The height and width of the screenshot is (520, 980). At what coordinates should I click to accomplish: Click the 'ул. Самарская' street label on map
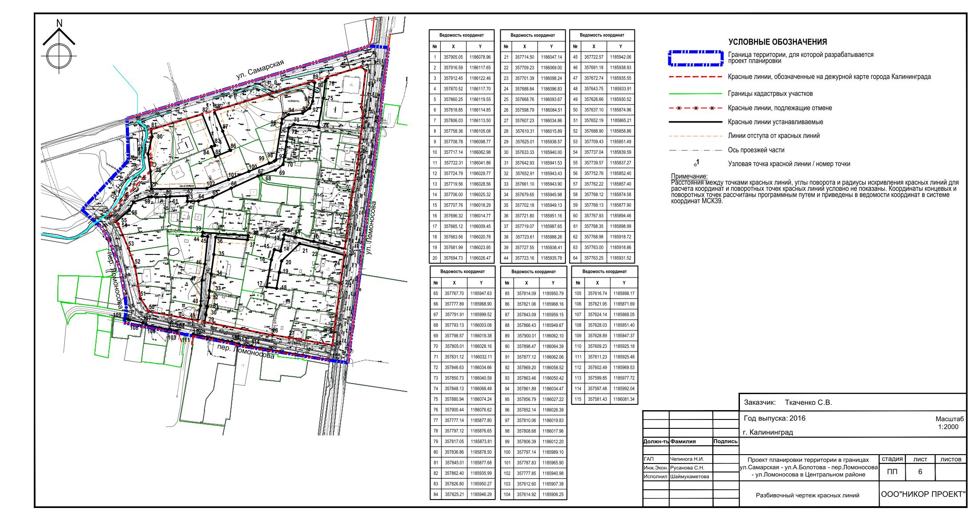coord(260,70)
